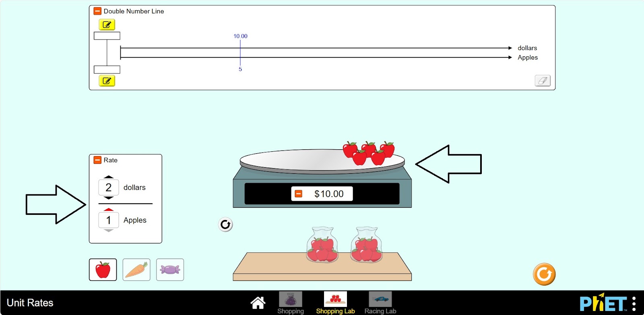
Task: Click the left bag of apples on shelf
Action: pyautogui.click(x=322, y=245)
